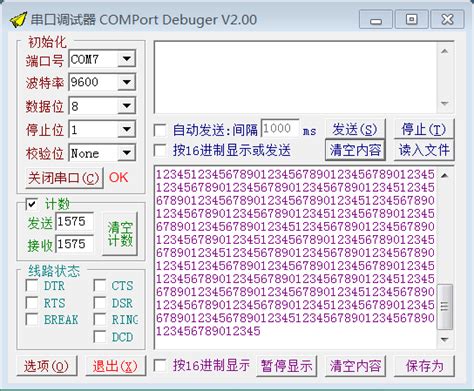
Task: Click 关闭串口(C) button
Action: click(64, 178)
